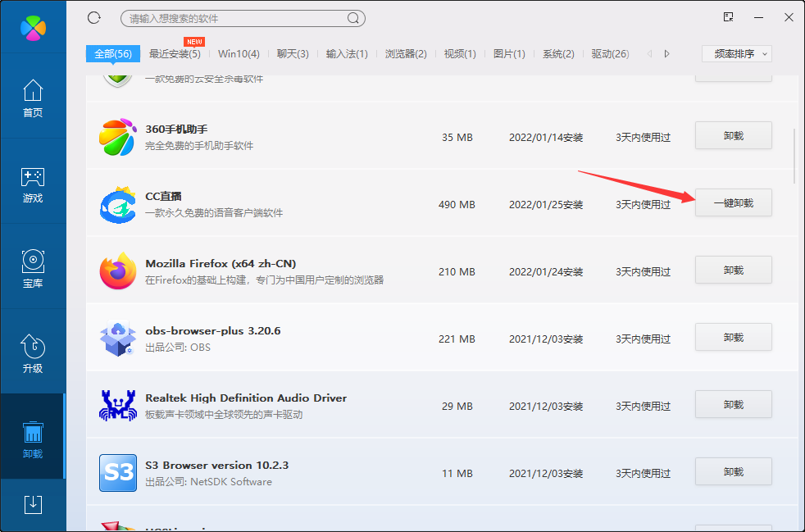
Task: Open 游戏 games section in sidebar
Action: point(33,184)
